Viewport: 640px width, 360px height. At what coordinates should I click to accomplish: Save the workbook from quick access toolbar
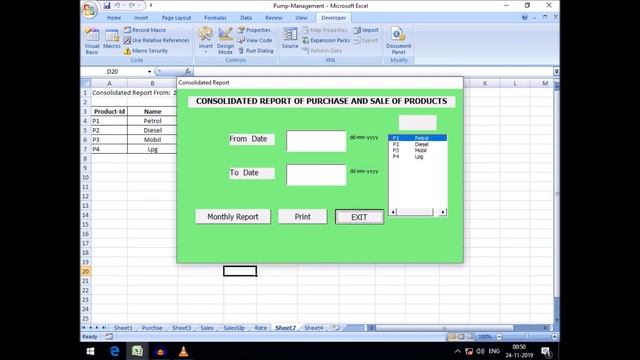pyautogui.click(x=107, y=5)
